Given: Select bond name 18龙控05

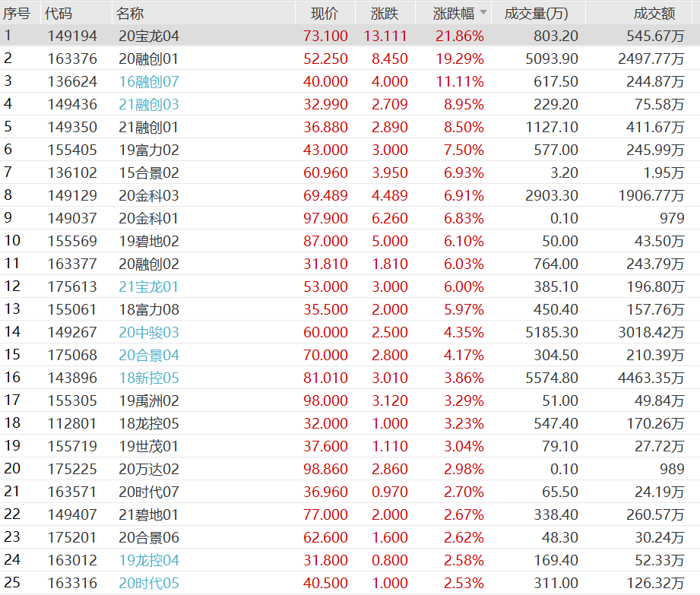Looking at the screenshot, I should click(x=149, y=423).
